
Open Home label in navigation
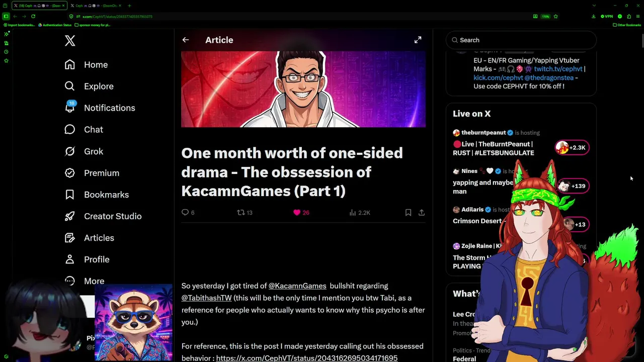point(96,64)
